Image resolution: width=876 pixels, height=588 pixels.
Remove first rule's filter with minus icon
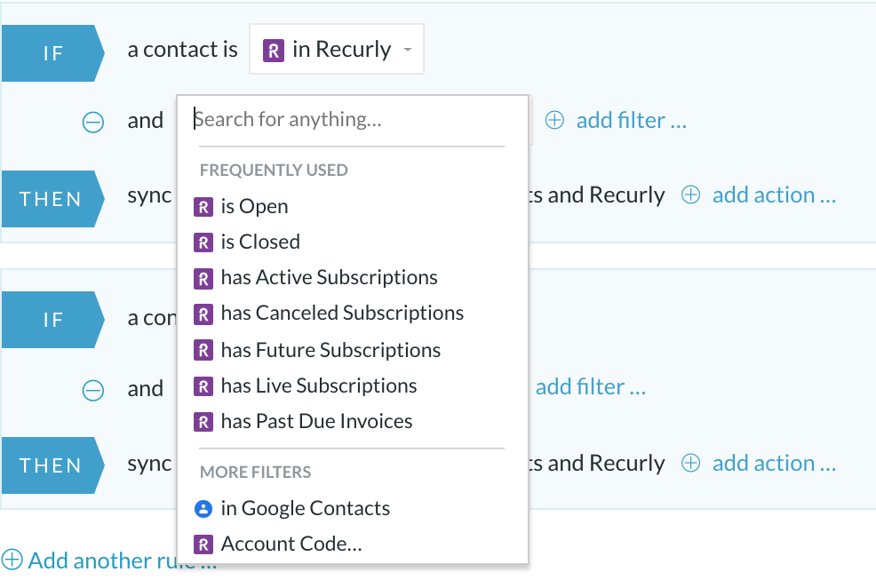coord(93,122)
